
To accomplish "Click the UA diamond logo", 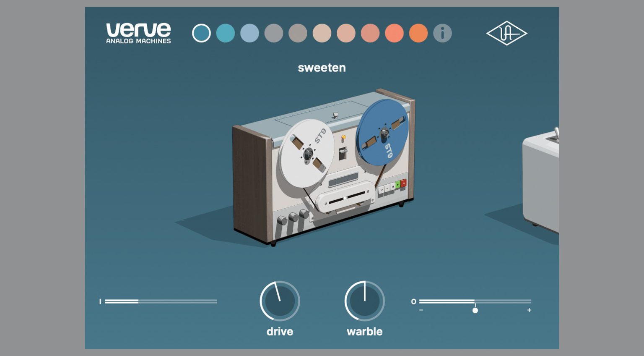I will pyautogui.click(x=506, y=33).
